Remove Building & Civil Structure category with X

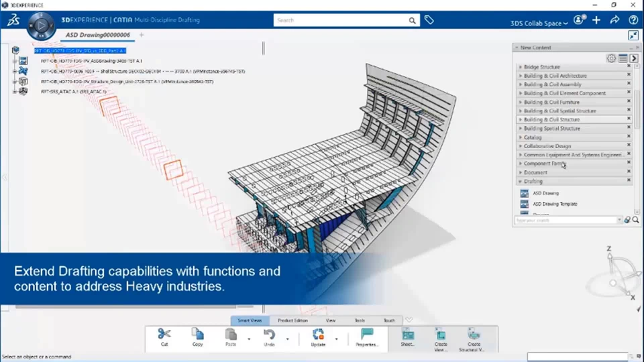point(629,118)
